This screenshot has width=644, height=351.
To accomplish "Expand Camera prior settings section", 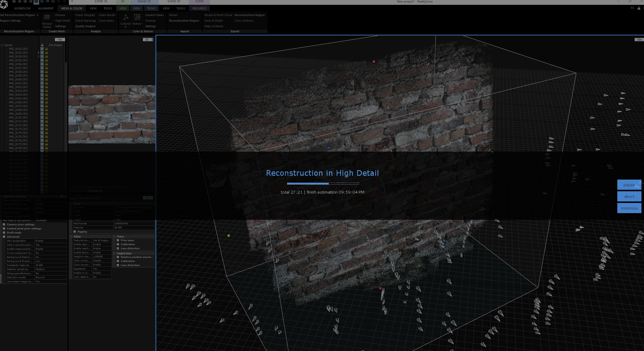I will pos(4,225).
